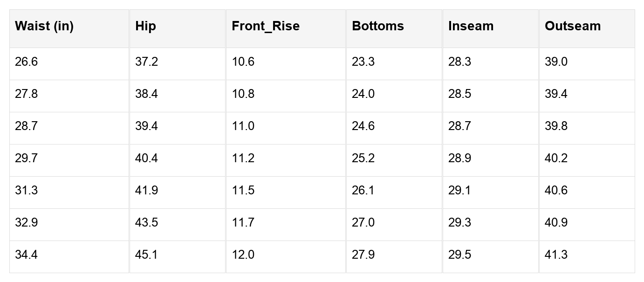The width and height of the screenshot is (644, 282).
Task: Select the outseam value 40.6
Action: coord(556,191)
